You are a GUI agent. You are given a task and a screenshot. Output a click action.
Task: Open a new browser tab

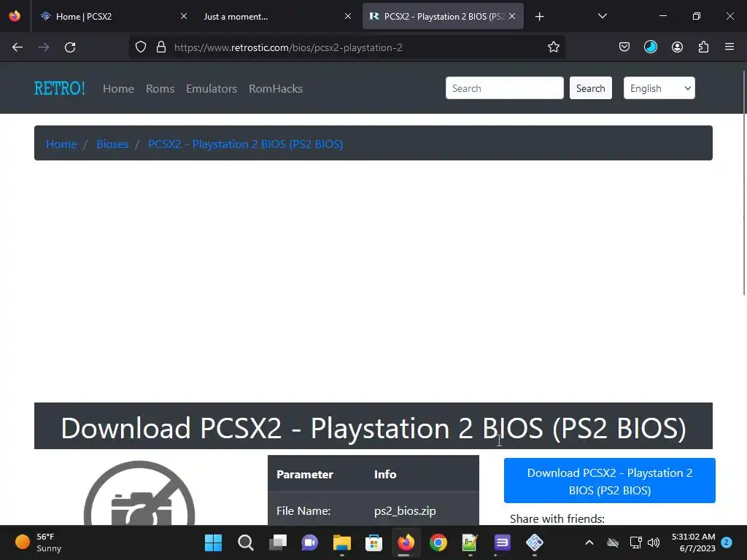[539, 17]
